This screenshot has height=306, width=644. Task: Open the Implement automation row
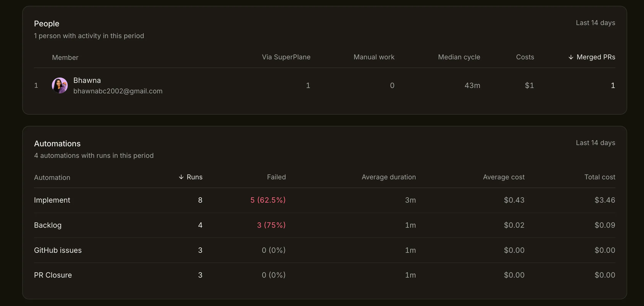point(325,200)
